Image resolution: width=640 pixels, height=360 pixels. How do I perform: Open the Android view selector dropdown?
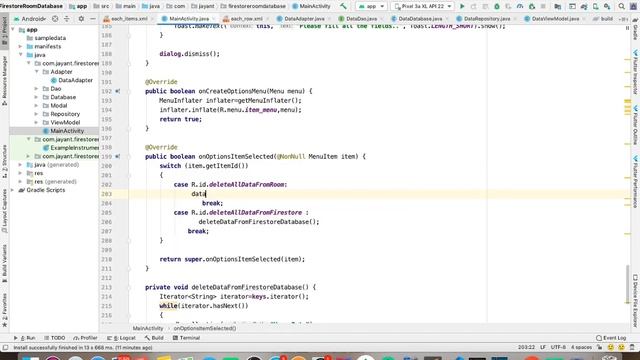(x=29, y=19)
